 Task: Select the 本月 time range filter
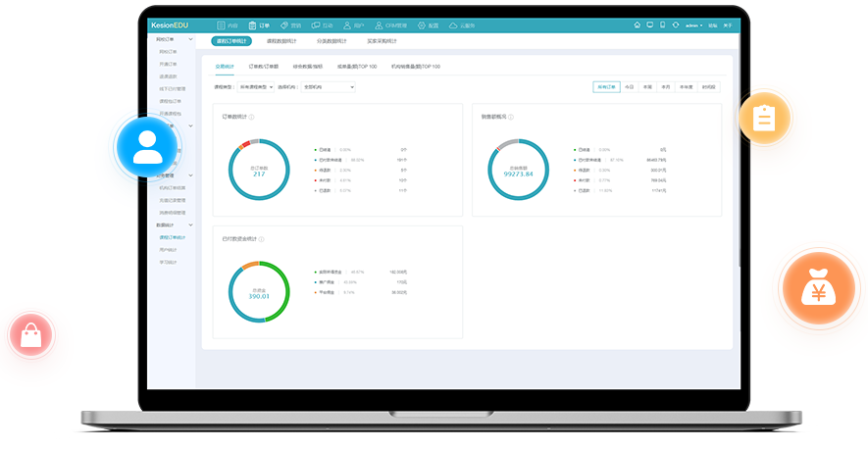coord(665,87)
